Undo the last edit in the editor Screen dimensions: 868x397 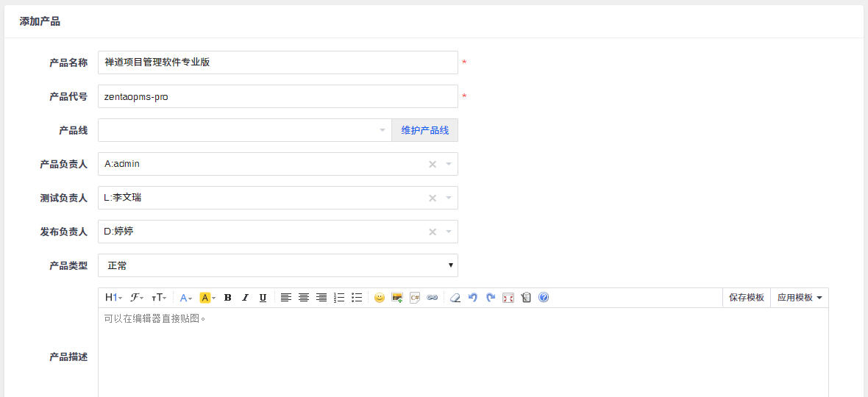473,298
